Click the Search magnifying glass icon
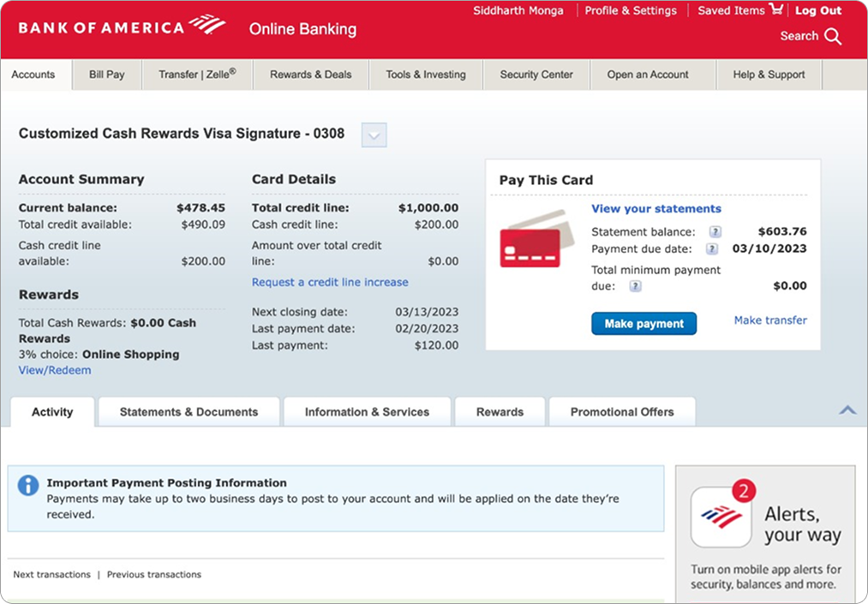Image resolution: width=868 pixels, height=604 pixels. (x=832, y=36)
